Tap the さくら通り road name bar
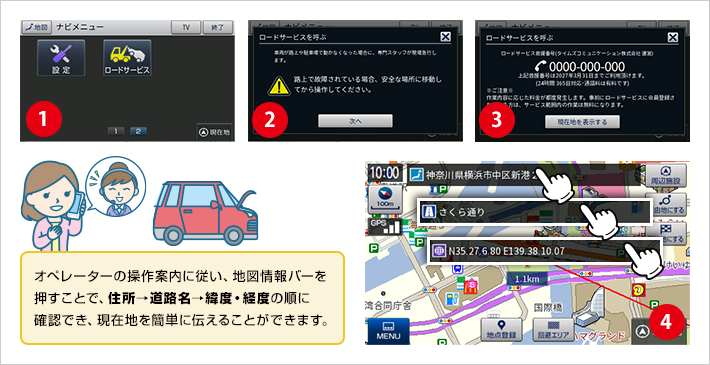 click(535, 211)
